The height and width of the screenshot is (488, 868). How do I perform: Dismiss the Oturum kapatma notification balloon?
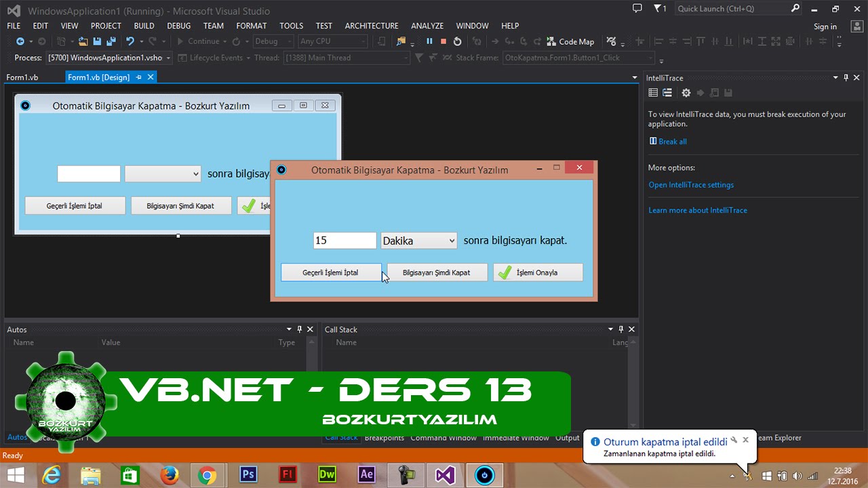745,440
